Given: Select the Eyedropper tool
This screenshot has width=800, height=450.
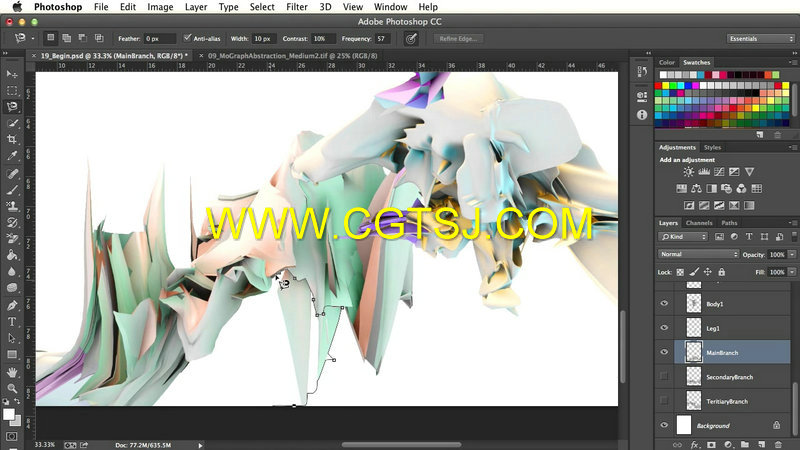Looking at the screenshot, I should pos(12,156).
